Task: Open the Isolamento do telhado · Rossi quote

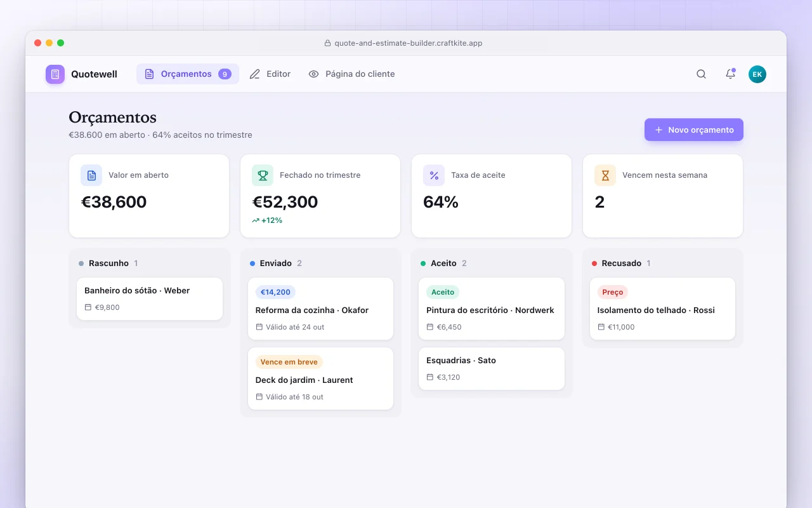Action: click(x=662, y=309)
